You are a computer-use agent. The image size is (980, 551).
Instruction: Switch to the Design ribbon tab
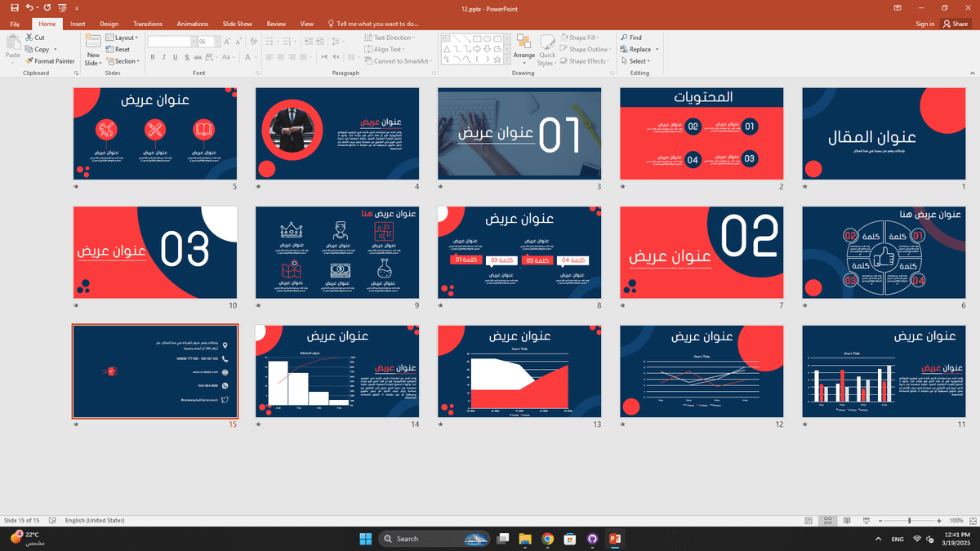pos(109,24)
